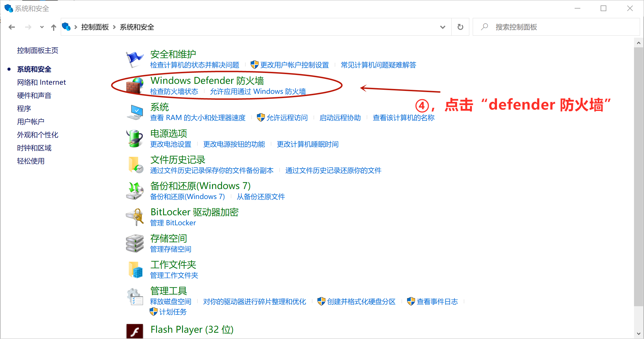Go to 用户帐户 category in sidebar

click(31, 122)
